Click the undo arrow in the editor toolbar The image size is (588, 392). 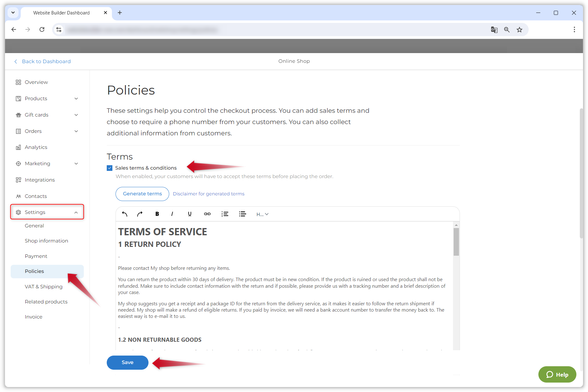tap(125, 214)
